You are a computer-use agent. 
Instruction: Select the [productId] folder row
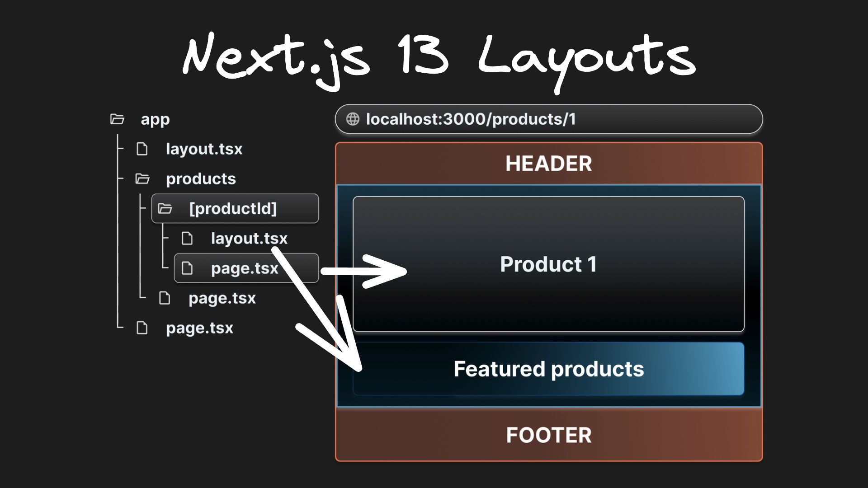[235, 209]
